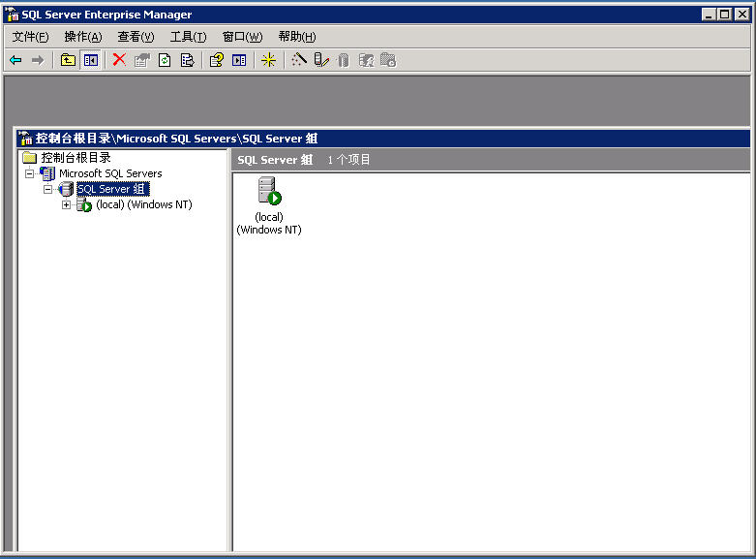
Task: Select 控制台根目录 in the tree
Action: pos(76,158)
